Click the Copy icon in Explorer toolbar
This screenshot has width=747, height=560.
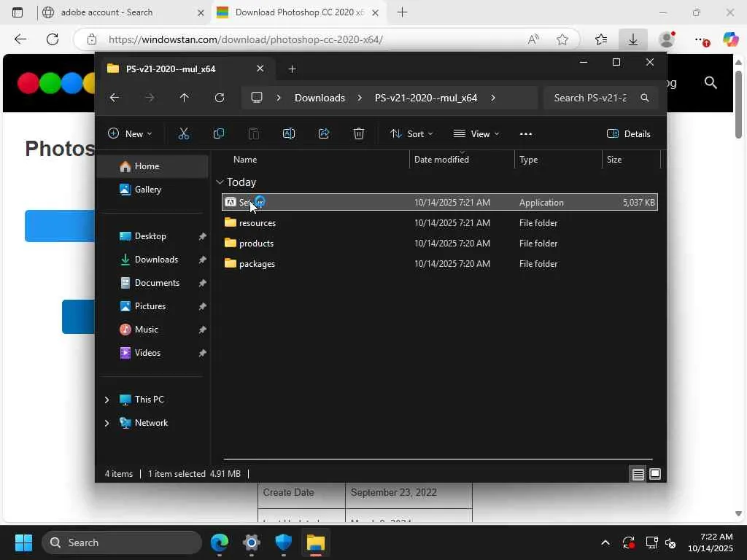[219, 134]
